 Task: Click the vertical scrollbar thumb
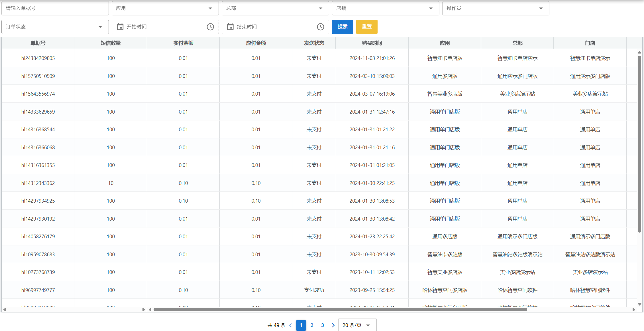click(639, 144)
